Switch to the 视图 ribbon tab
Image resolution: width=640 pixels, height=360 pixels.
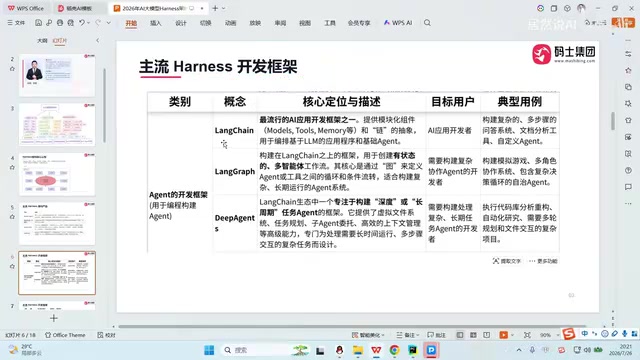click(305, 23)
